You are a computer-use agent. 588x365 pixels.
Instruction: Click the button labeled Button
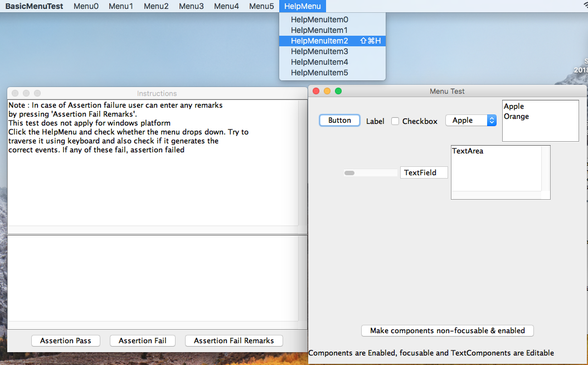(339, 121)
